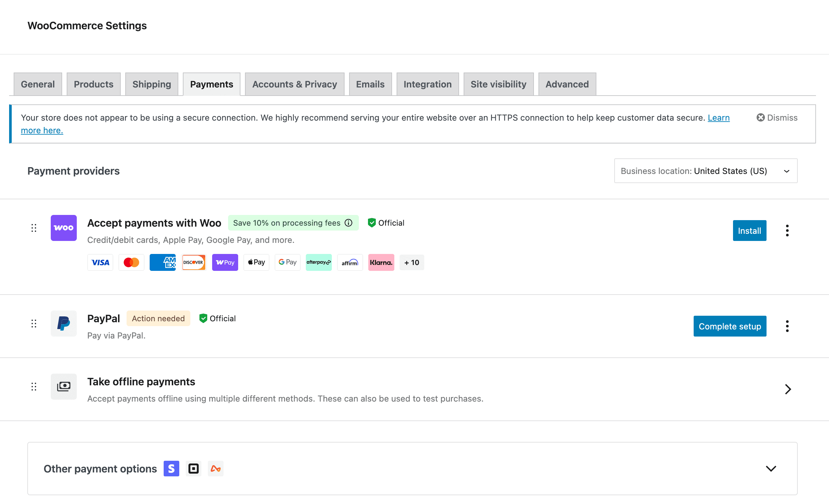Open the Business location dropdown

pos(705,171)
